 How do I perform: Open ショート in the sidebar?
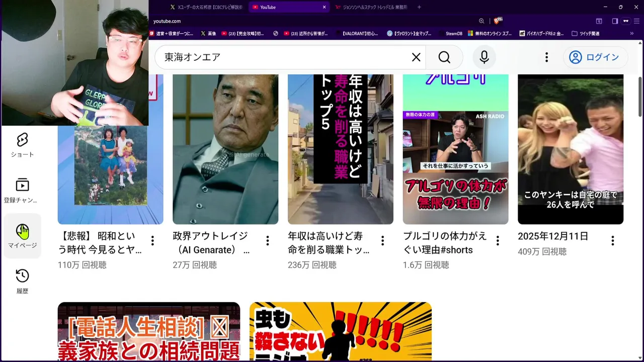click(22, 145)
